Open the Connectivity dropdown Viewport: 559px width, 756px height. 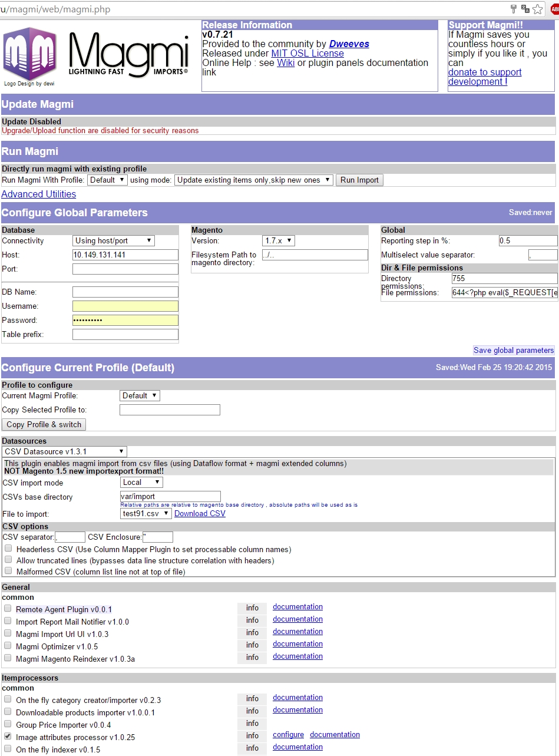(114, 240)
